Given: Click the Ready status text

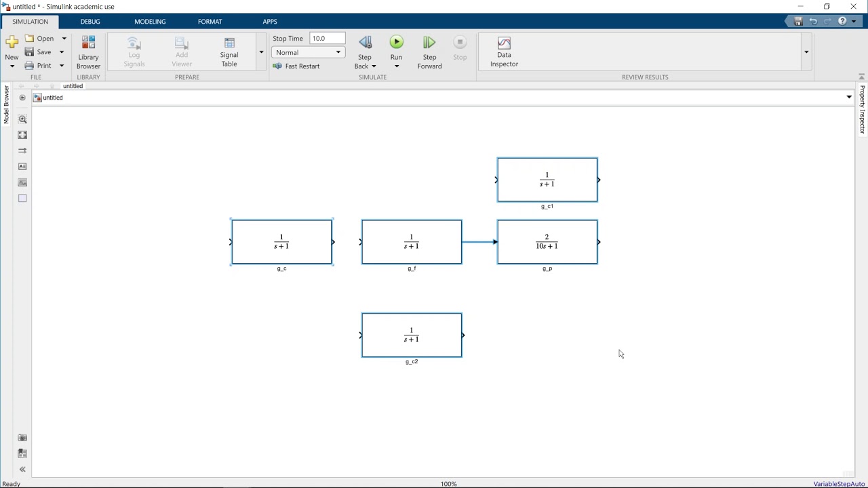Looking at the screenshot, I should tap(12, 484).
